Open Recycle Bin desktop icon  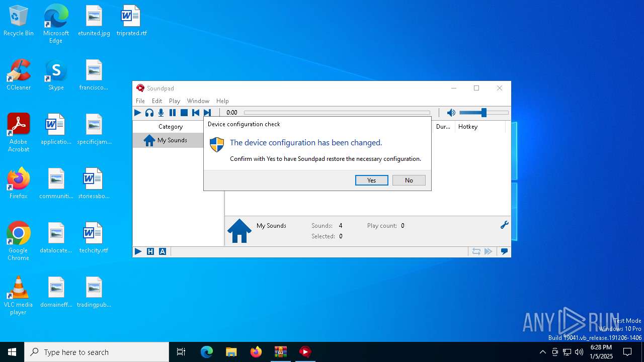click(x=19, y=21)
